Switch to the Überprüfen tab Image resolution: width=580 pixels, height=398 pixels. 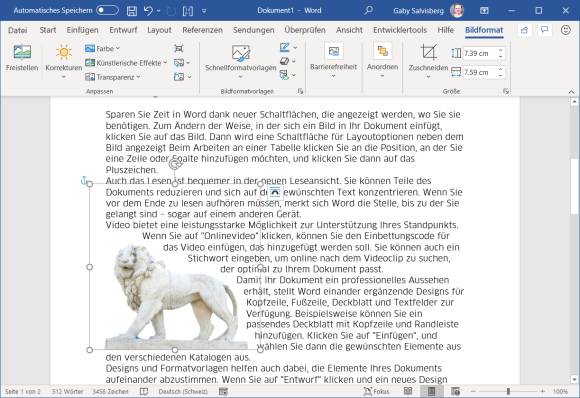(x=305, y=30)
